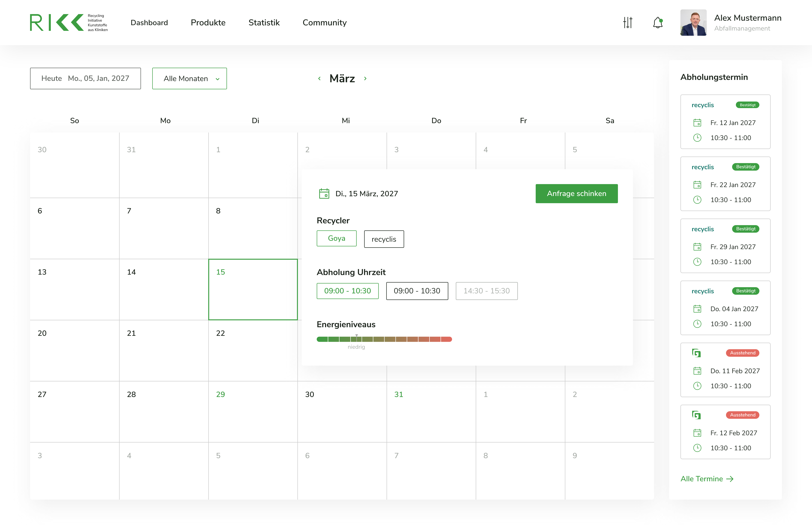Go to previous month arrow
Viewport: 812px width, 525px height.
tap(319, 78)
